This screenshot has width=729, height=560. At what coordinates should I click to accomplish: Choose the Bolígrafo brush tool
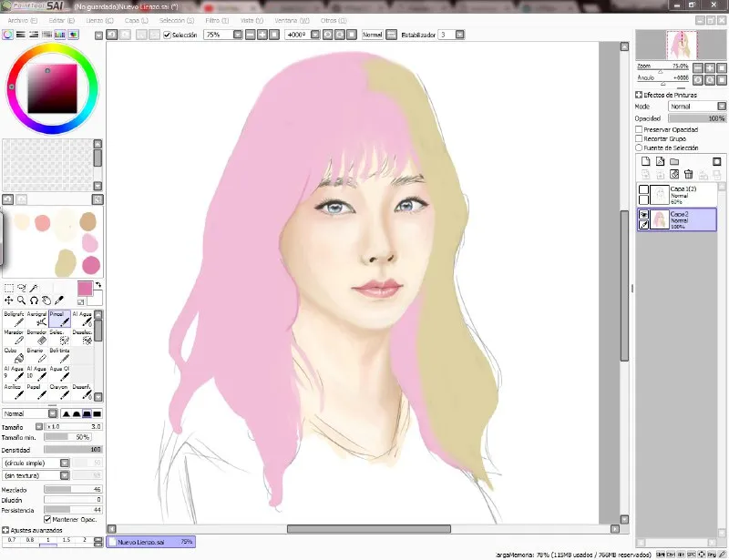point(14,319)
